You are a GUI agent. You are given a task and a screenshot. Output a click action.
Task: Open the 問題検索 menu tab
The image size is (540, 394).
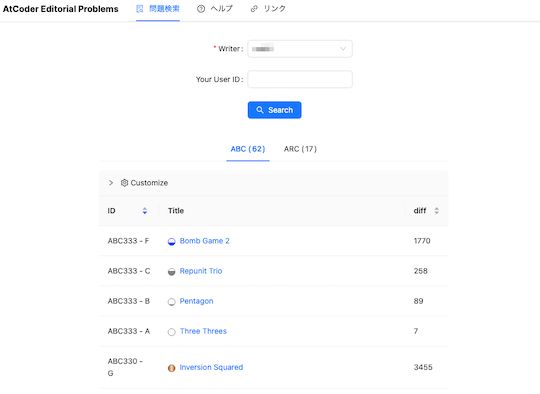(158, 9)
